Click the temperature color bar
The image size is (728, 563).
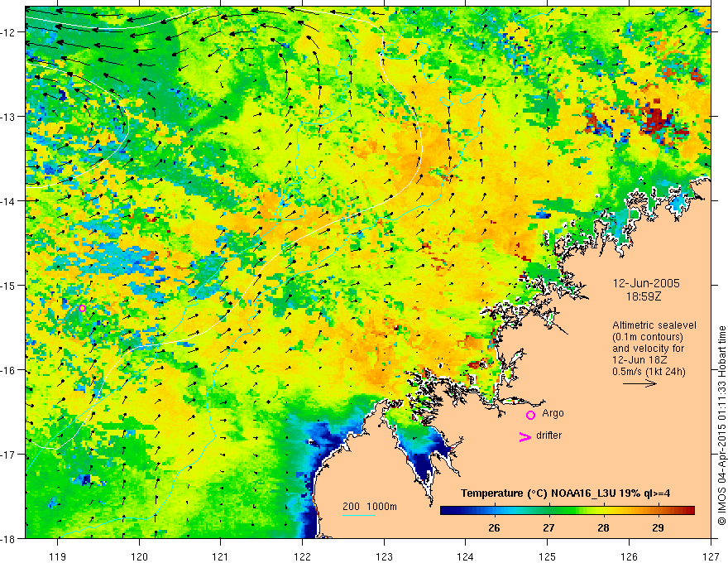(x=568, y=511)
